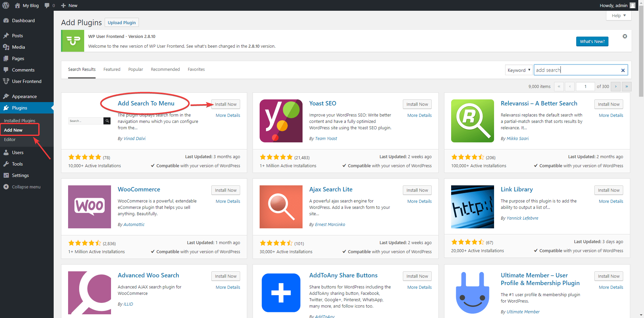Switch to Featured tab
Image resolution: width=644 pixels, height=318 pixels.
pyautogui.click(x=112, y=70)
